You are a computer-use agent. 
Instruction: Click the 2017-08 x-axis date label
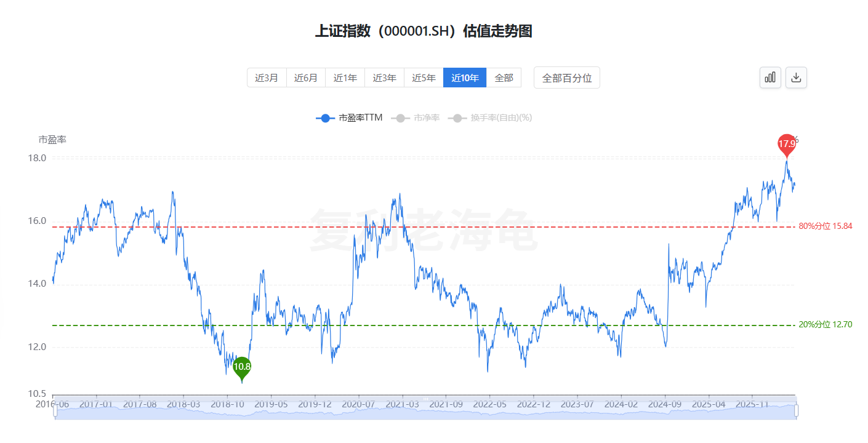point(140,404)
